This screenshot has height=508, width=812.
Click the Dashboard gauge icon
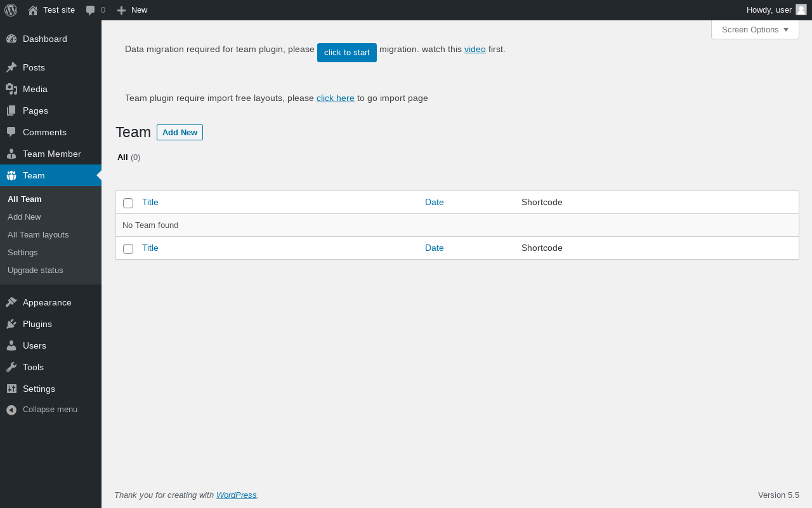(11, 39)
